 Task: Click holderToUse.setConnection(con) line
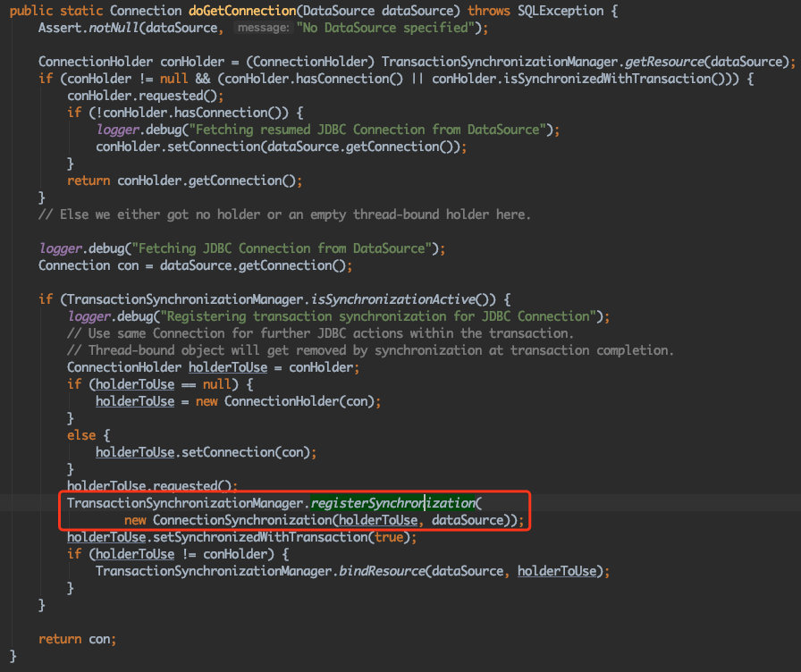[206, 452]
